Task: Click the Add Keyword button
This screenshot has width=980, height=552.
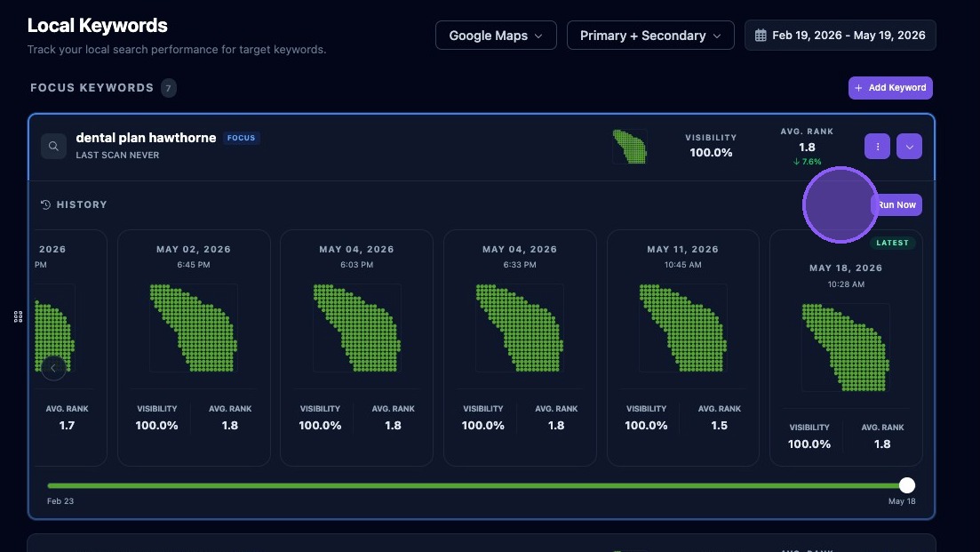Action: (x=890, y=88)
